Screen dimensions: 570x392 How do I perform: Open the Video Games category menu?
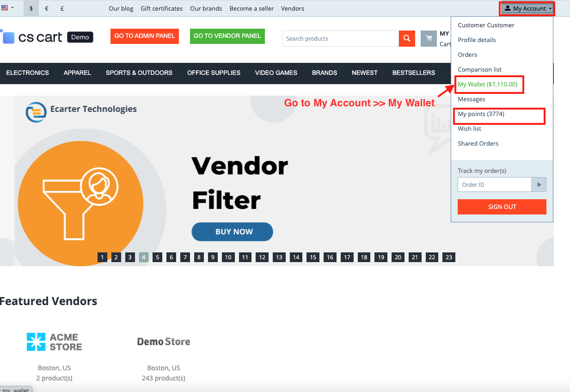[x=276, y=73]
